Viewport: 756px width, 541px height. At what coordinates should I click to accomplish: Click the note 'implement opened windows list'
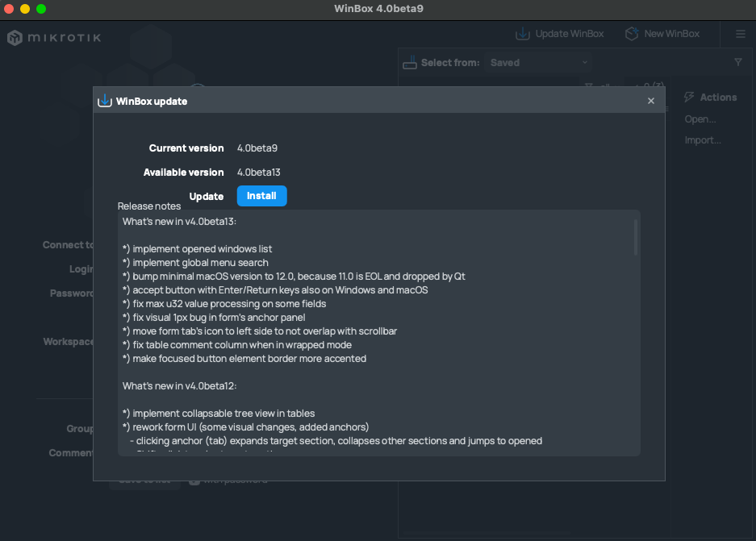tap(197, 249)
